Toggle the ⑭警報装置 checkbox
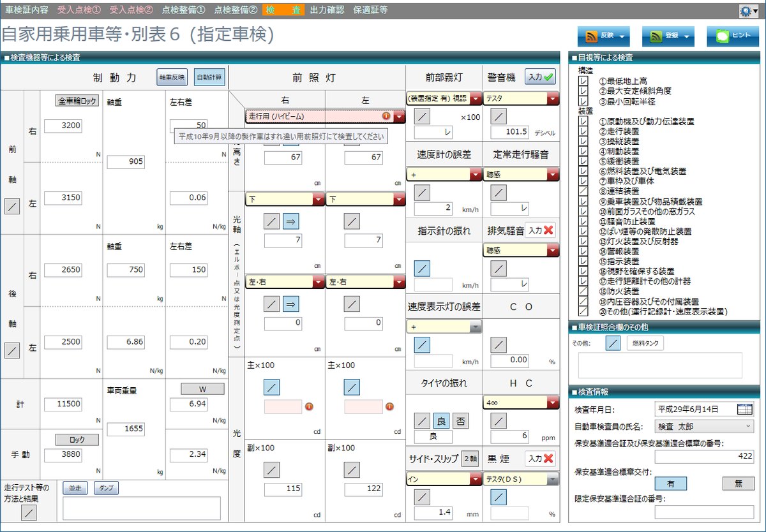The height and width of the screenshot is (532, 766). 583,251
